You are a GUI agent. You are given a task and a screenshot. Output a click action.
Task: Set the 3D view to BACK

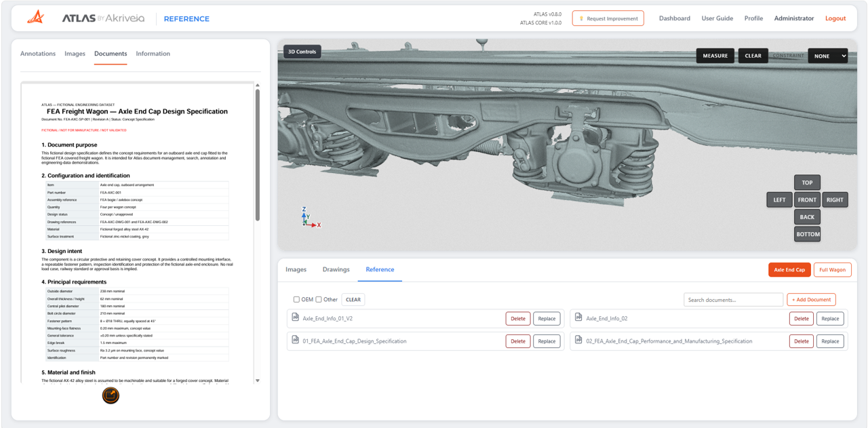pyautogui.click(x=807, y=217)
